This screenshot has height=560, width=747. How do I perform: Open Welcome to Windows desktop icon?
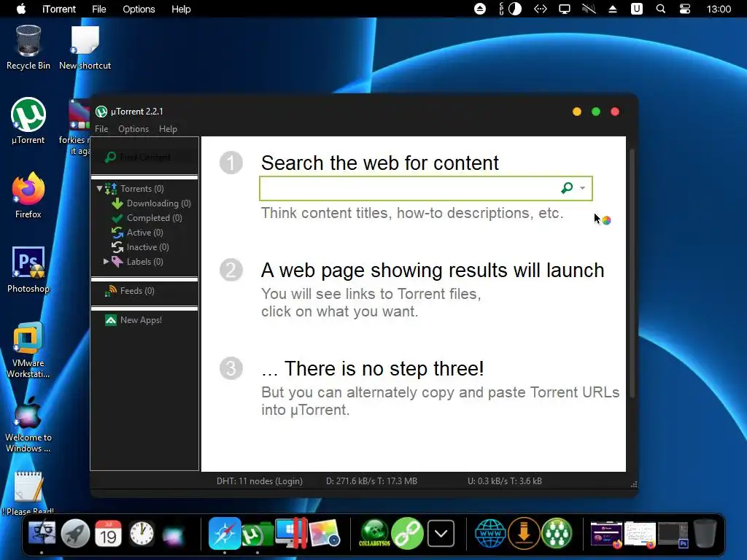[28, 424]
